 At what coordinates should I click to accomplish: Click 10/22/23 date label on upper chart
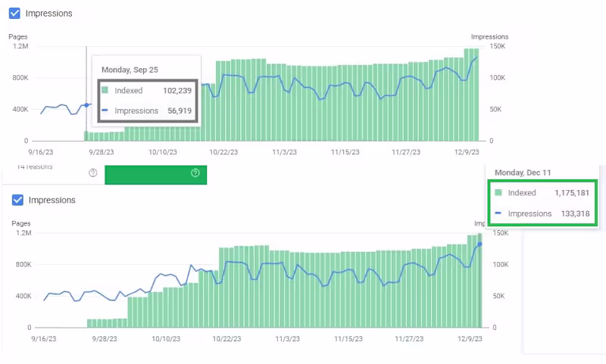tap(225, 152)
